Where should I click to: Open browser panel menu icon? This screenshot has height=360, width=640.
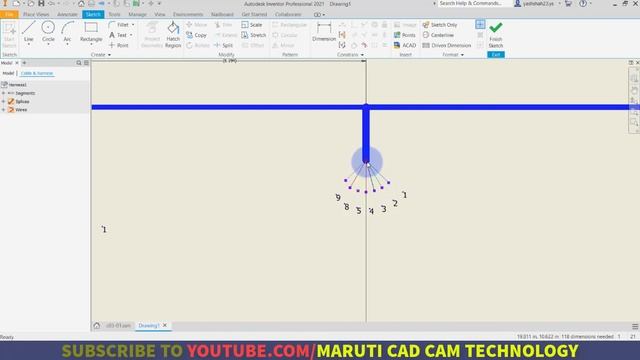coord(86,63)
